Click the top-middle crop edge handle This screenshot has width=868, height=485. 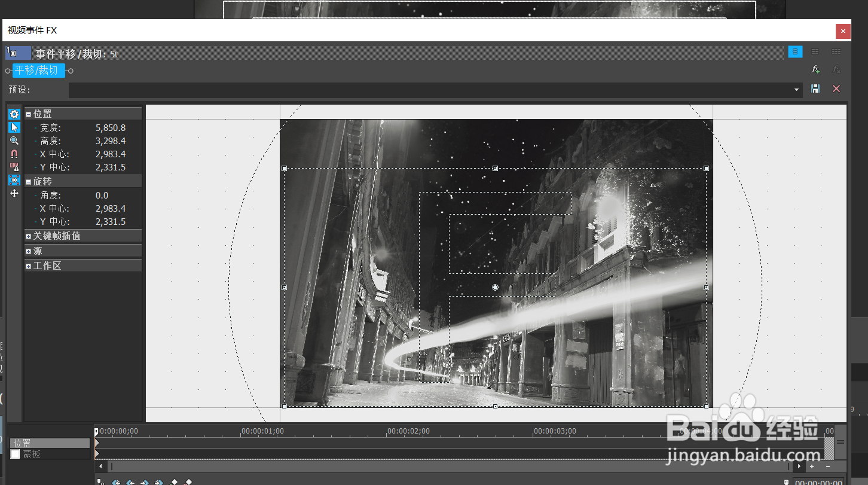pos(495,169)
